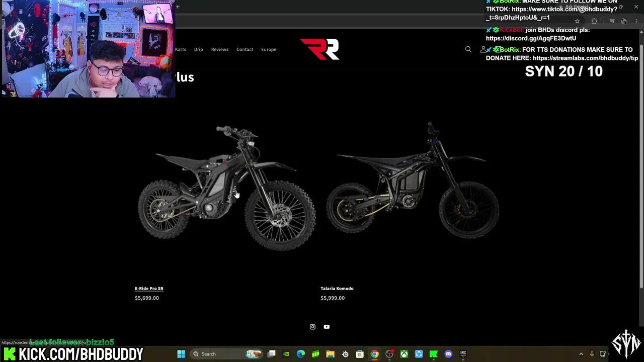Open a new browser tab with plus
Screen dimensions: 644x362
point(178,7)
